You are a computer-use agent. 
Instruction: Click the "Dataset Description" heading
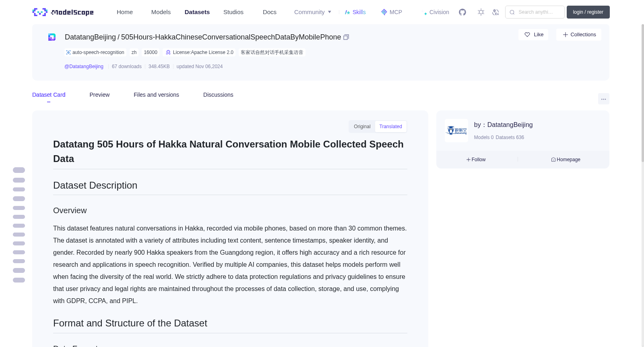pyautogui.click(x=95, y=185)
